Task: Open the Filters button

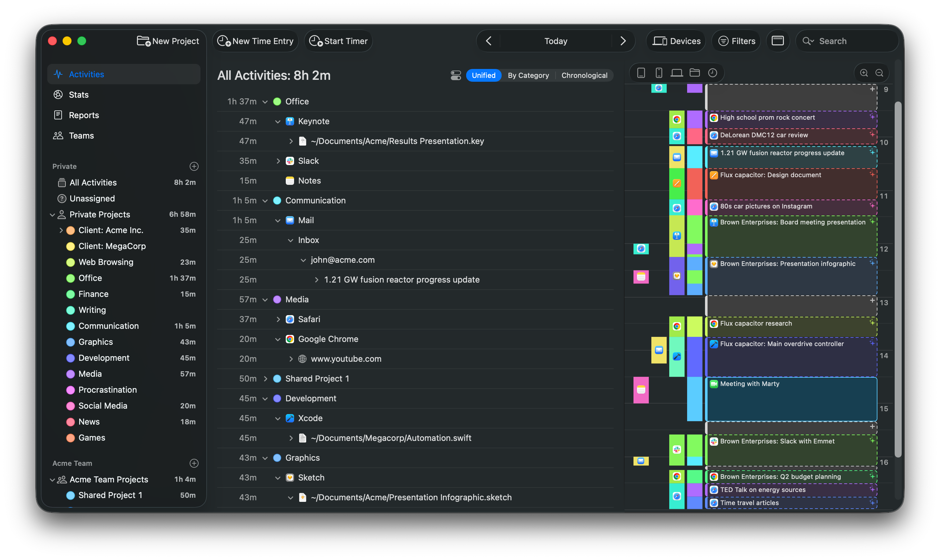Action: [736, 41]
